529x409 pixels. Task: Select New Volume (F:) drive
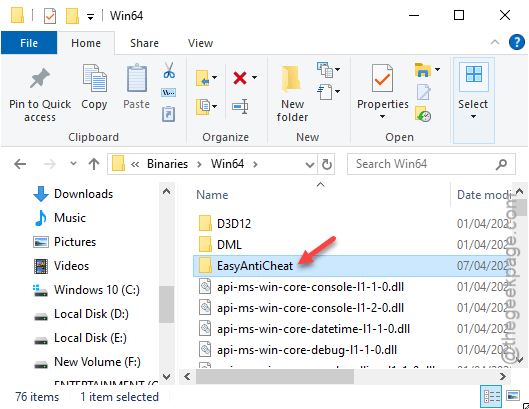coord(87,362)
